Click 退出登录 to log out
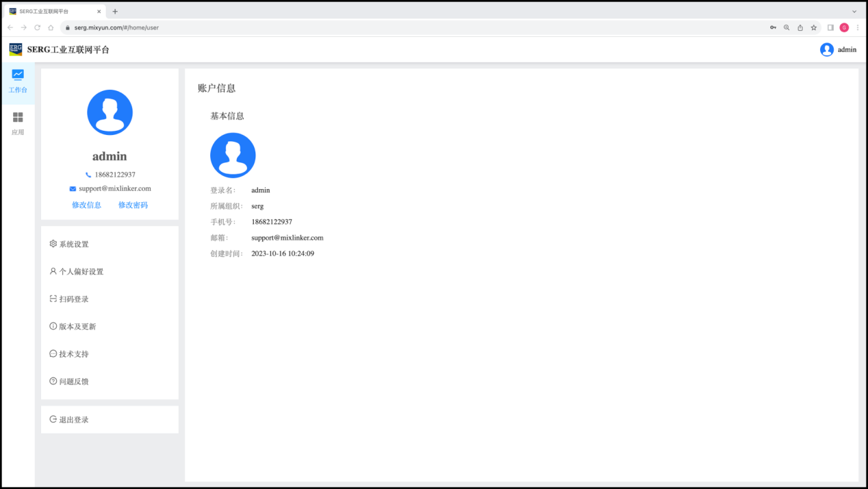The image size is (868, 489). [73, 420]
